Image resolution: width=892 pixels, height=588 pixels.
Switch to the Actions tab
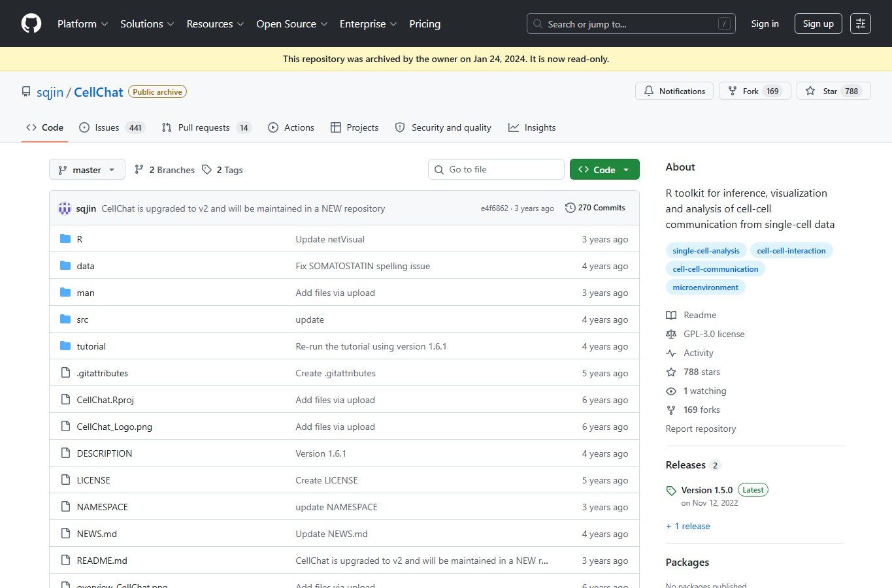(x=291, y=127)
